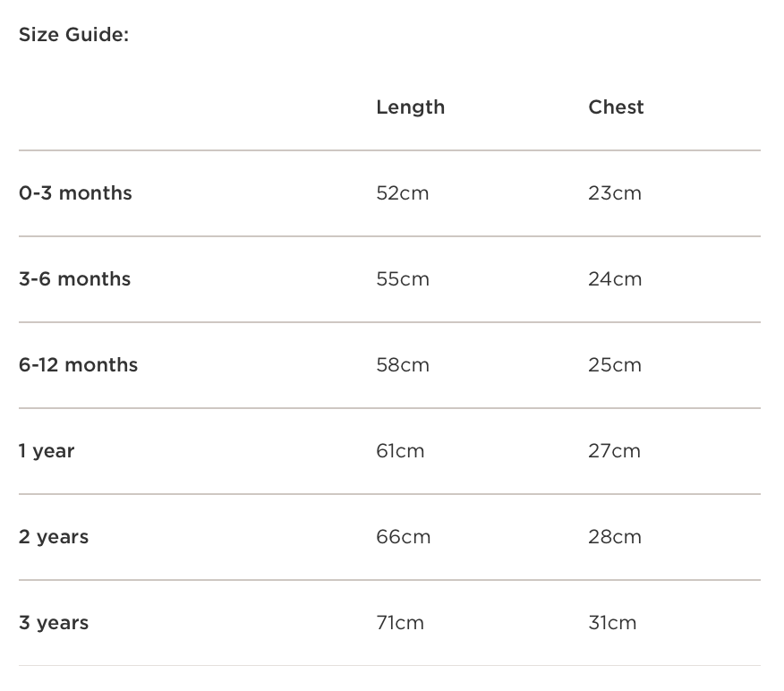The height and width of the screenshot is (691, 784).
Task: Click the 27cm chest value
Action: point(614,451)
